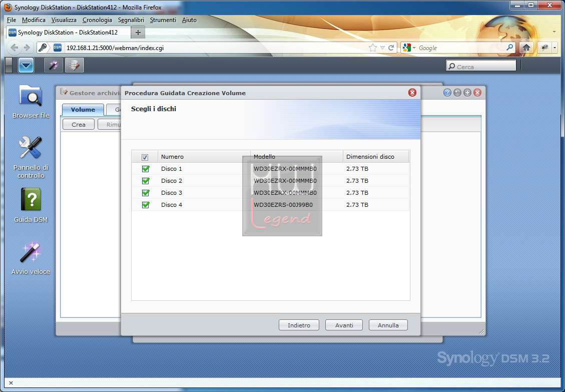565x392 pixels.
Task: Click the Indietro button
Action: [299, 325]
